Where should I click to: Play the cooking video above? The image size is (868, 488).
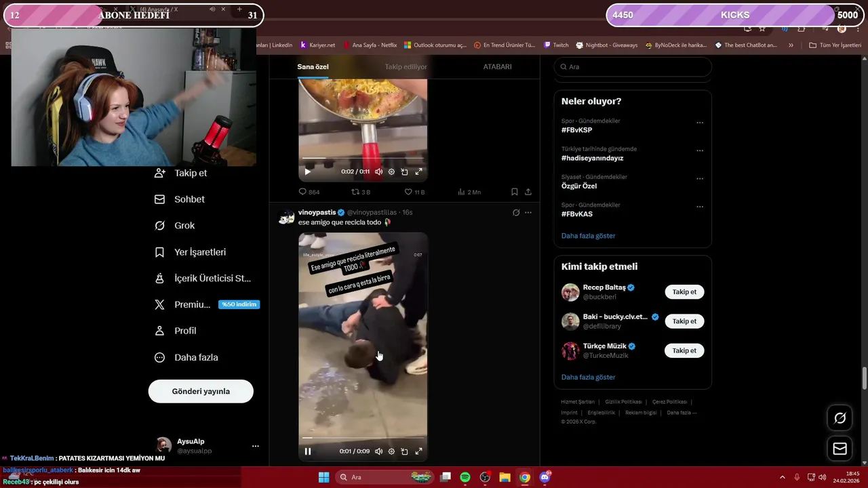(x=308, y=171)
